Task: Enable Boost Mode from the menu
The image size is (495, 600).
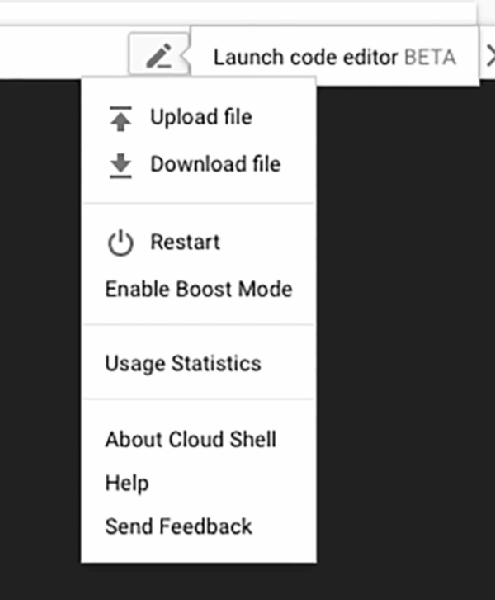Action: pyautogui.click(x=199, y=289)
